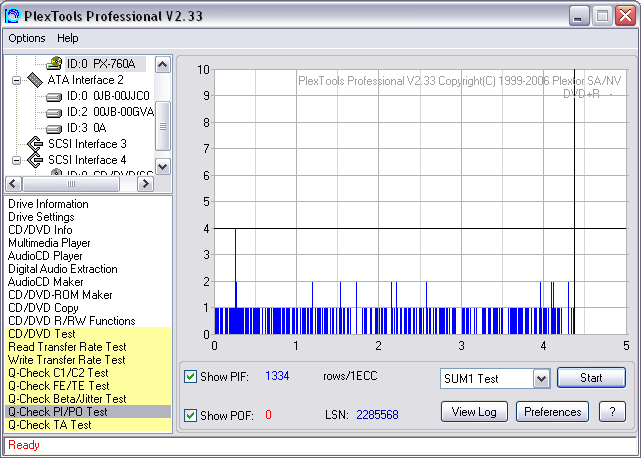Screen dimensions: 641x458
Task: Click the rows/1ECC label
Action: click(350, 376)
